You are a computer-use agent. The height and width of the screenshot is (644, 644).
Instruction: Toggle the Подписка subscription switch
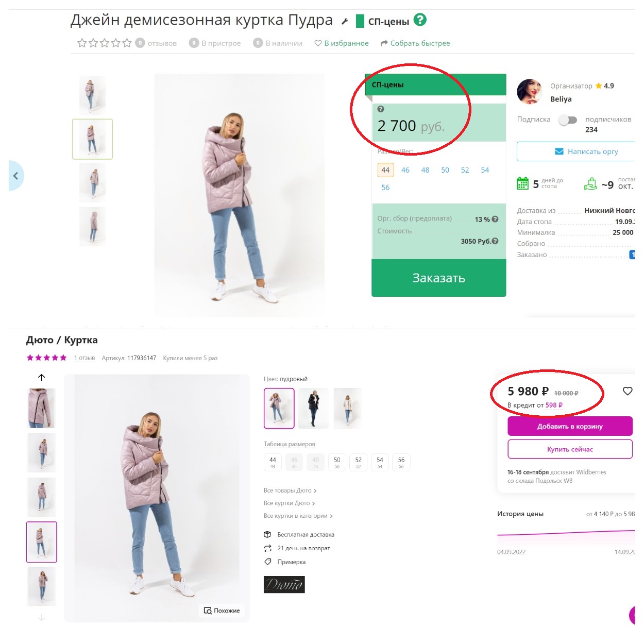568,120
